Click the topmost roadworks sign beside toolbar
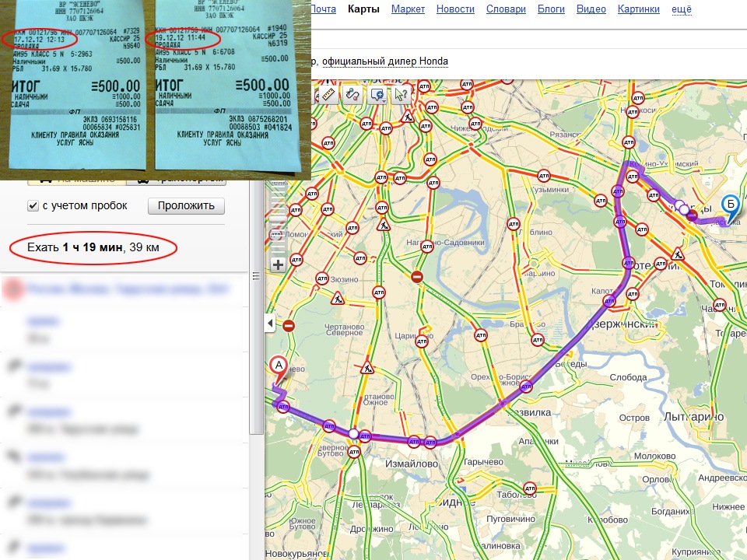The width and height of the screenshot is (747, 560). (407, 116)
